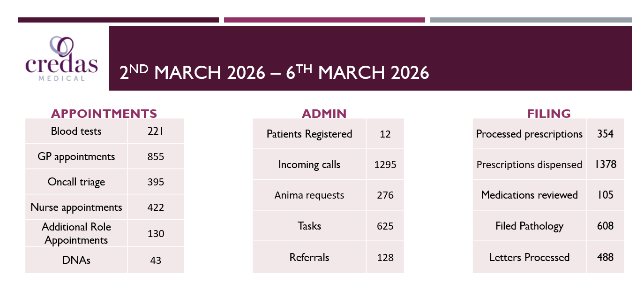Select the ADMIN section heading
This screenshot has height=292, width=644.
pos(324,114)
